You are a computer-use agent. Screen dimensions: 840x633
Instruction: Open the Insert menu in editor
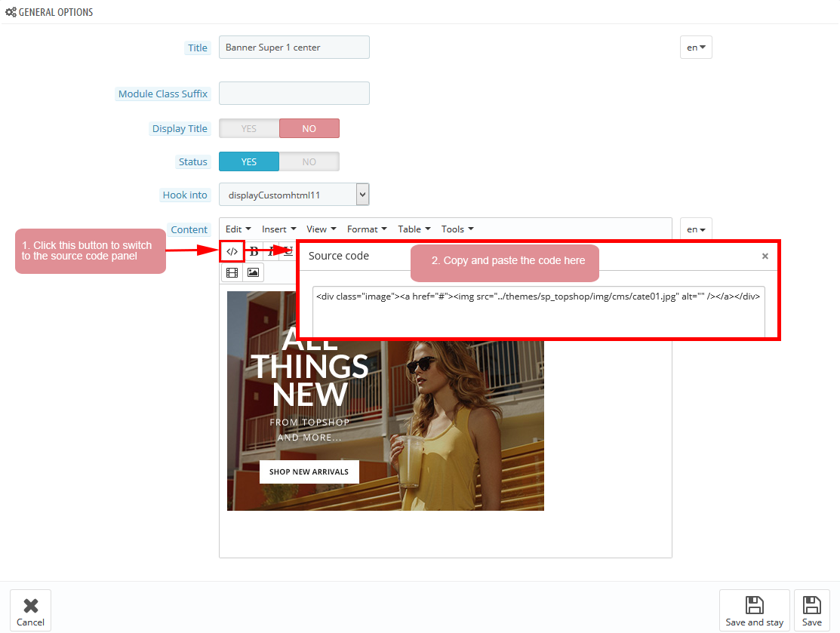pyautogui.click(x=278, y=229)
